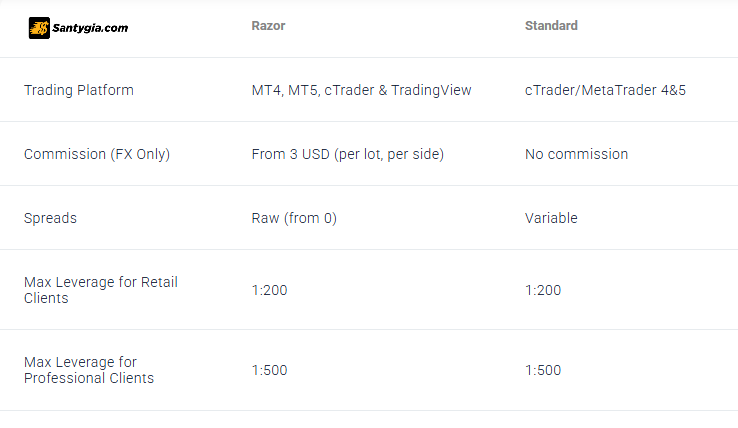
Task: Click the Raw (from 0) value
Action: tap(294, 218)
